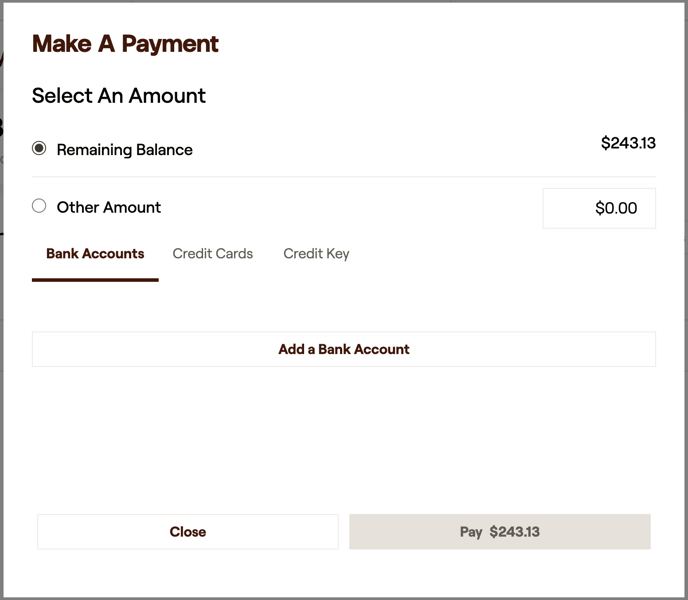Click the "Make A Payment" heading

(x=125, y=44)
